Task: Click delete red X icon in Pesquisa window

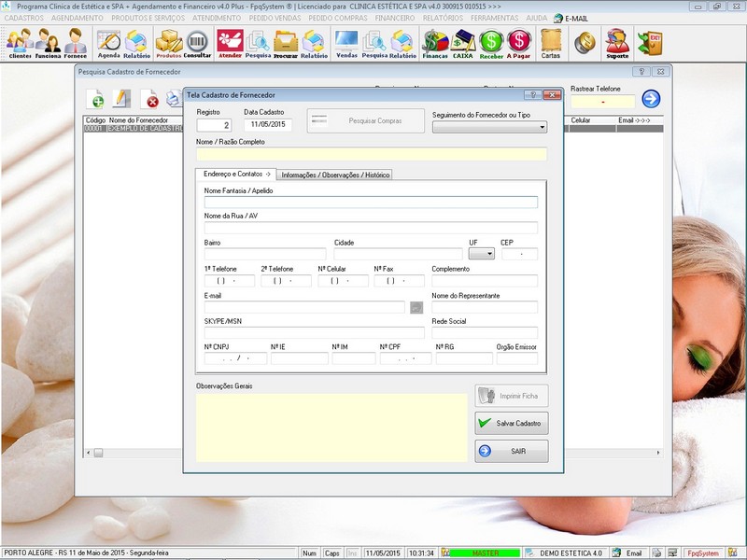Action: pyautogui.click(x=149, y=99)
